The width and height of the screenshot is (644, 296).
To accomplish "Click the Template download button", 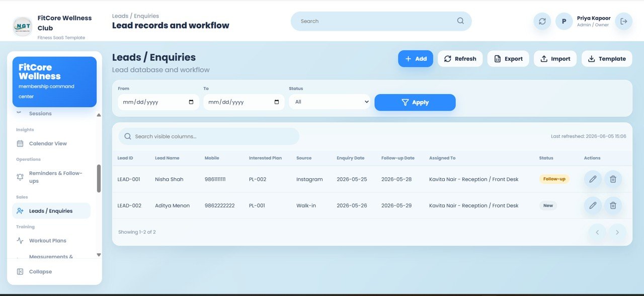I will (x=607, y=59).
